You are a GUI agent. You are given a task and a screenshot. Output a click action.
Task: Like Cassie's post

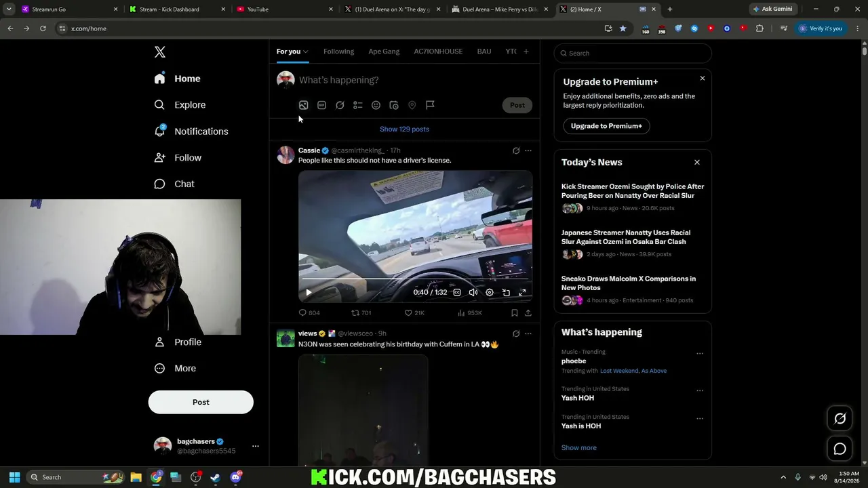point(414,313)
